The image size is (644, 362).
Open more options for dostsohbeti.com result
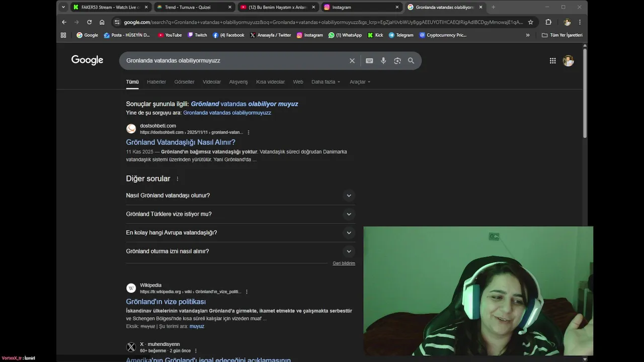pos(248,132)
